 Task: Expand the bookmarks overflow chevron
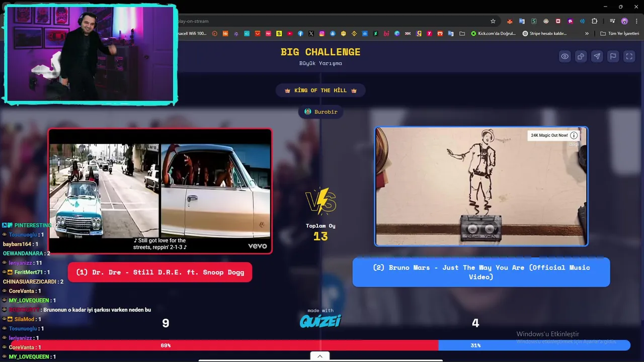(587, 34)
